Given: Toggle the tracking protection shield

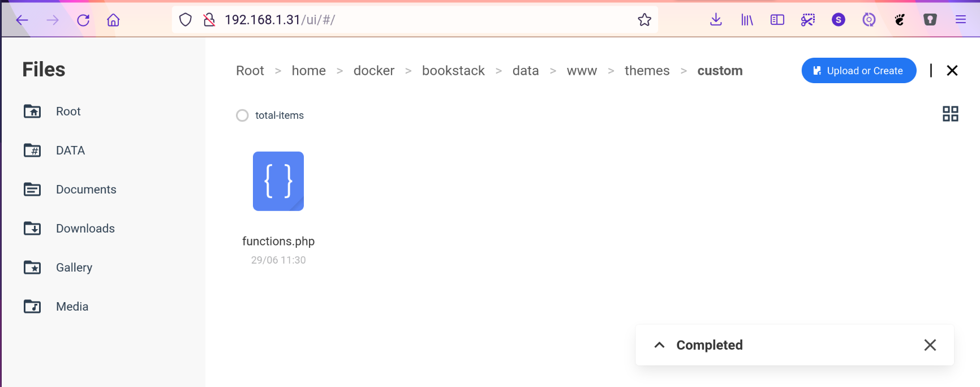Looking at the screenshot, I should [185, 19].
